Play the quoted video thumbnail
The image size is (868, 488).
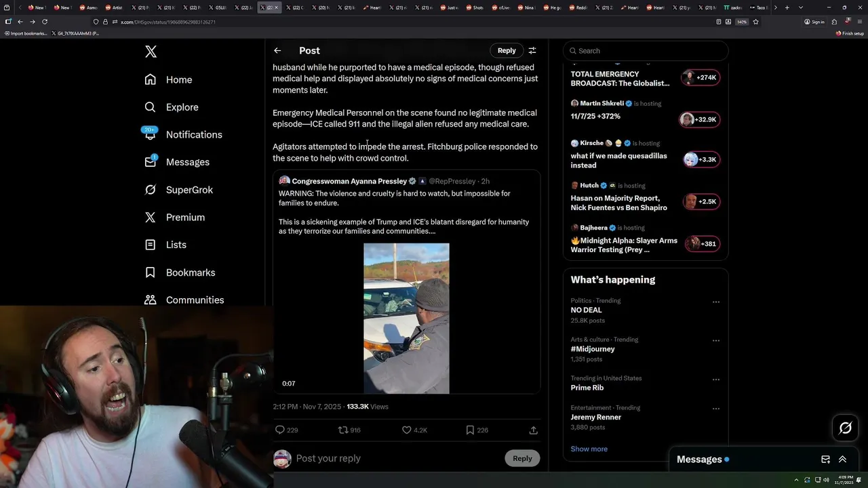click(x=406, y=319)
